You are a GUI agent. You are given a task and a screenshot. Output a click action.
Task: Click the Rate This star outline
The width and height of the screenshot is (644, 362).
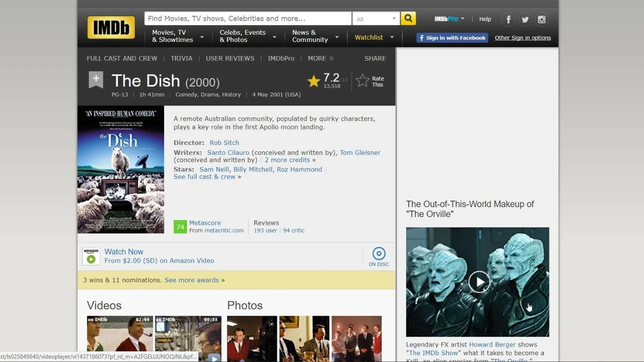point(362,81)
